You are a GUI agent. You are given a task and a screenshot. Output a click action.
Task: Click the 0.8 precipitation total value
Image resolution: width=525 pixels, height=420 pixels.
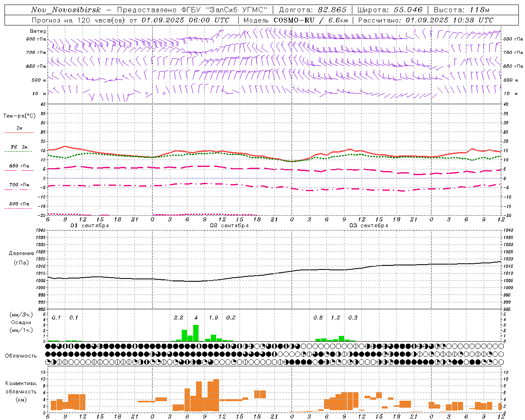click(x=318, y=318)
